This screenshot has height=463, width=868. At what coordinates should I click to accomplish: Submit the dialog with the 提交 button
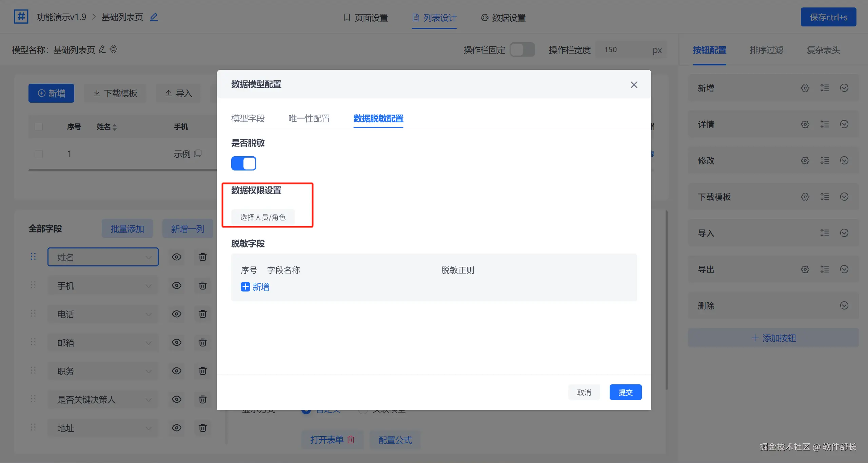click(625, 392)
